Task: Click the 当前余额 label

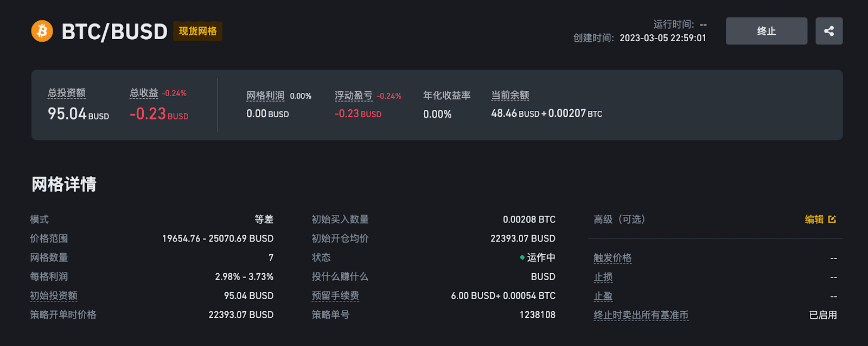Action: (x=510, y=96)
